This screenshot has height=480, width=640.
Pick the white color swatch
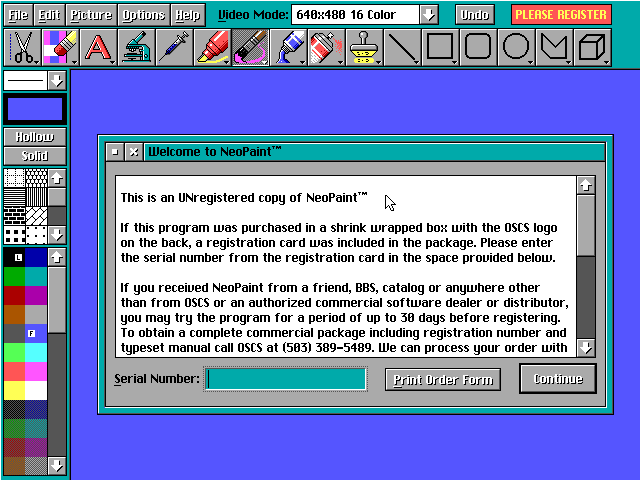click(36, 391)
